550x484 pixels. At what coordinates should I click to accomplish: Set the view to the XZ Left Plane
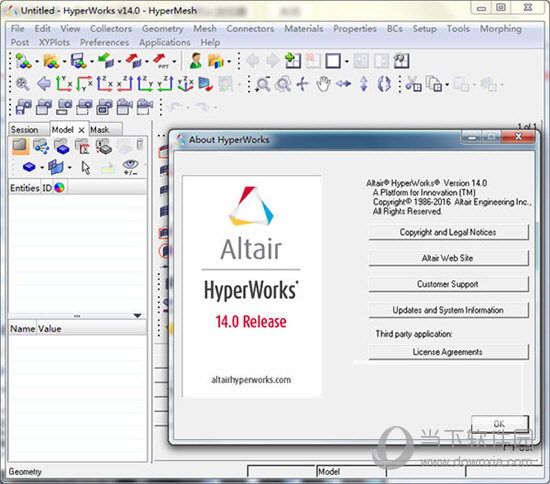click(x=105, y=84)
